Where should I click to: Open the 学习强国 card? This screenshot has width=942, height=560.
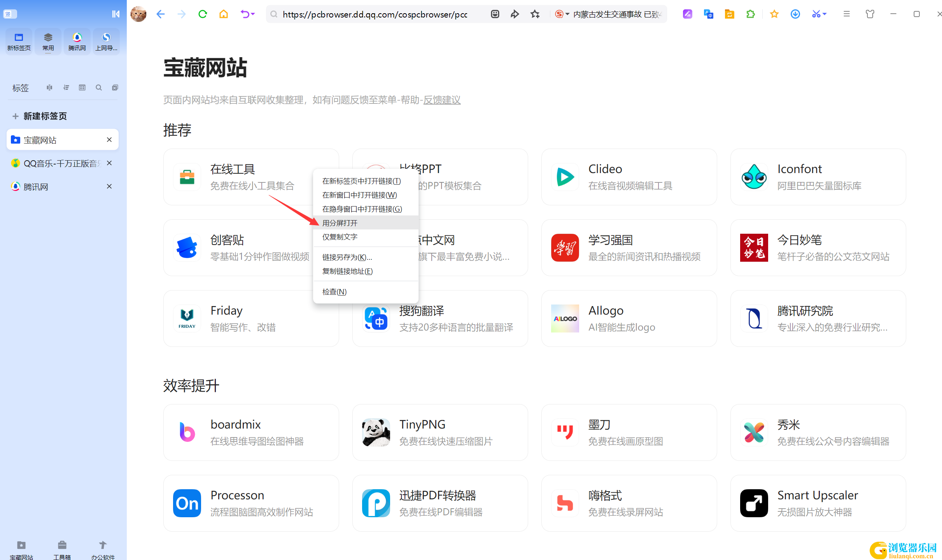(x=629, y=248)
